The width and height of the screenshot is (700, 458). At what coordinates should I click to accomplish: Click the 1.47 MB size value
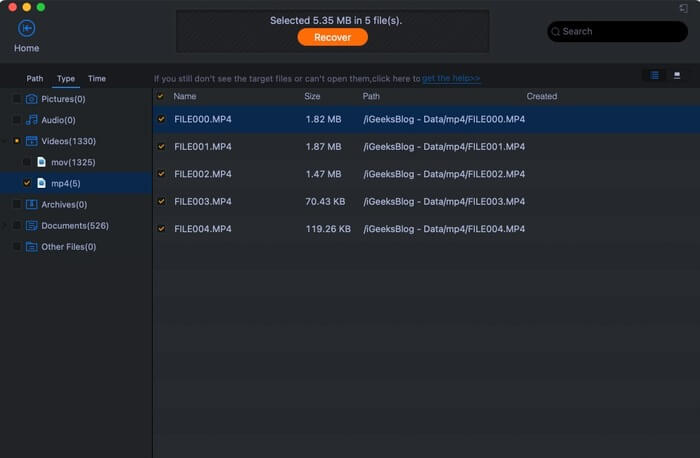323,174
